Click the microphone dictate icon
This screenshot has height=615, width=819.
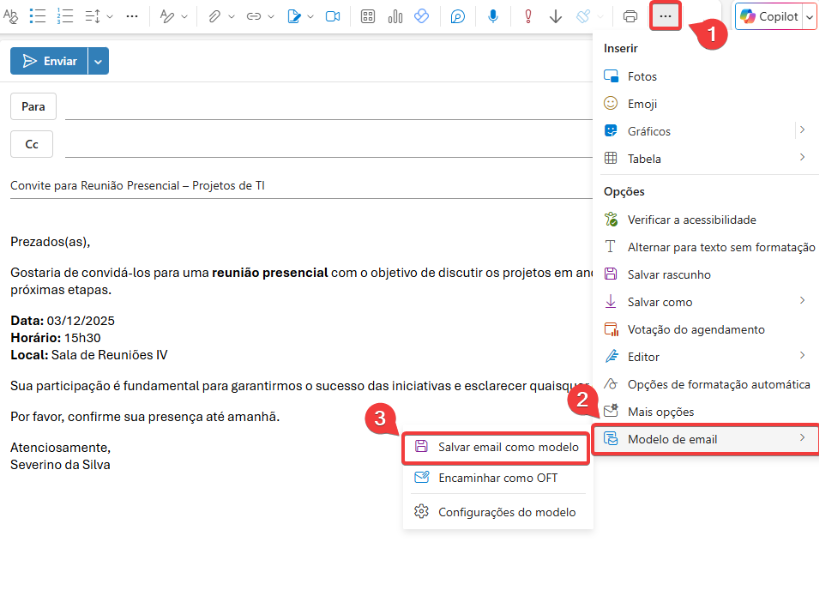tap(493, 16)
